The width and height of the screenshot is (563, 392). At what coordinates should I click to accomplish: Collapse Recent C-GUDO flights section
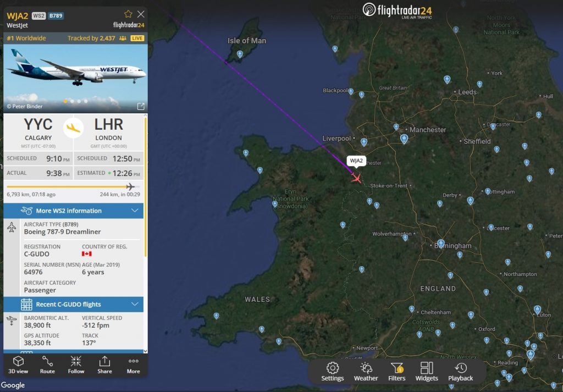73,305
